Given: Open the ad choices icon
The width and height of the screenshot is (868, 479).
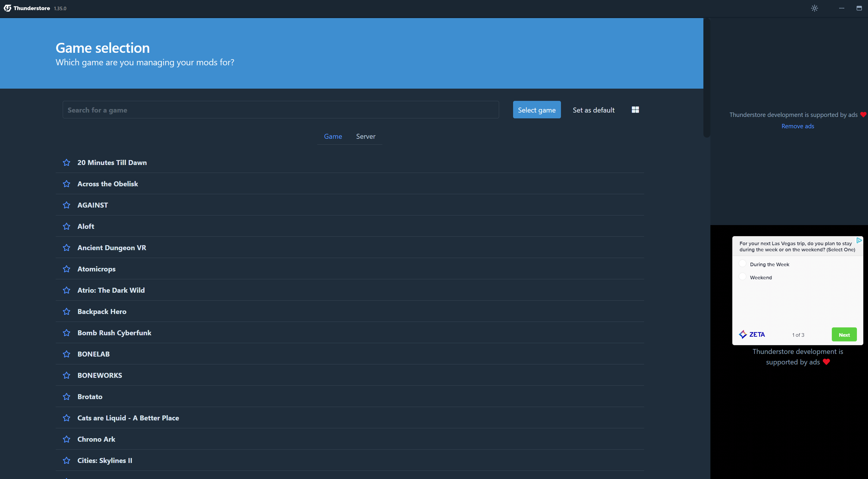Looking at the screenshot, I should (x=859, y=240).
